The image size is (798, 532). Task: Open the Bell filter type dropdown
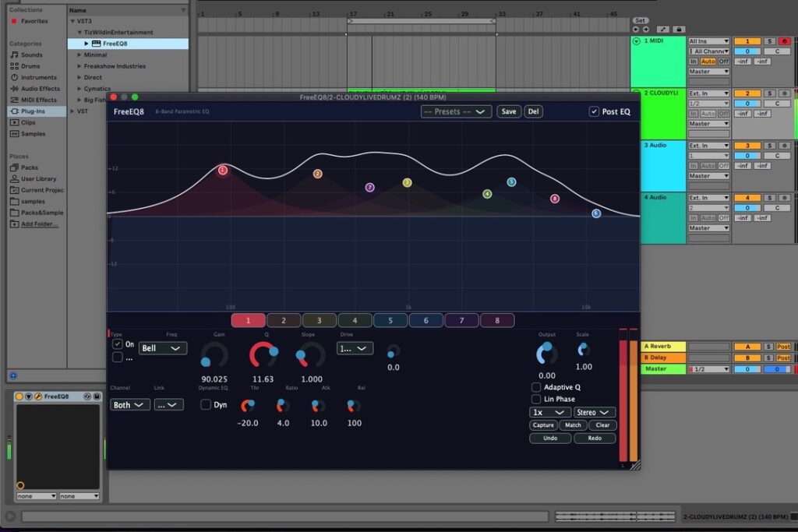pyautogui.click(x=162, y=348)
